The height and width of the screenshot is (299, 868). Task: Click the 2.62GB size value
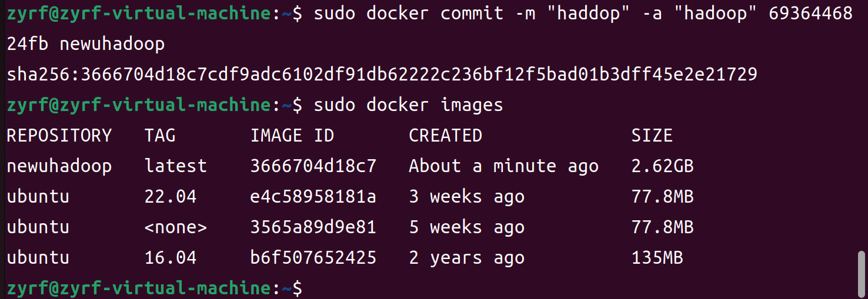[x=662, y=166]
